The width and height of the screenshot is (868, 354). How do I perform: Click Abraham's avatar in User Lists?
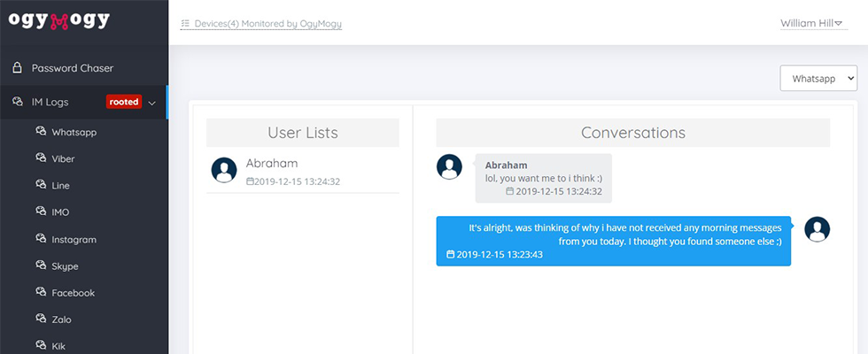[x=224, y=170]
